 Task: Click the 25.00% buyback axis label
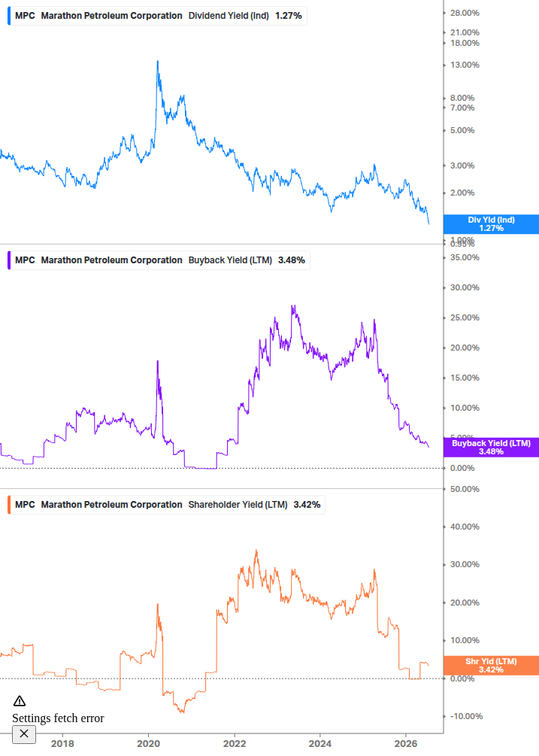coord(465,317)
